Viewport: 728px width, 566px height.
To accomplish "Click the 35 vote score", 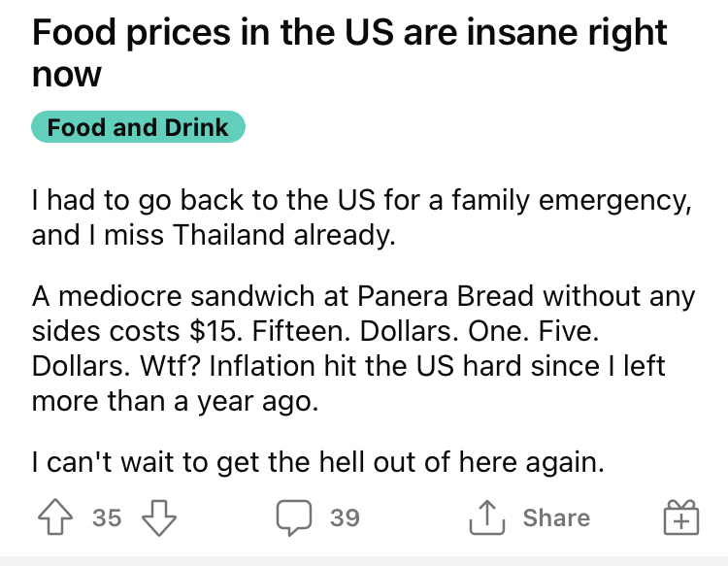I will 107,517.
